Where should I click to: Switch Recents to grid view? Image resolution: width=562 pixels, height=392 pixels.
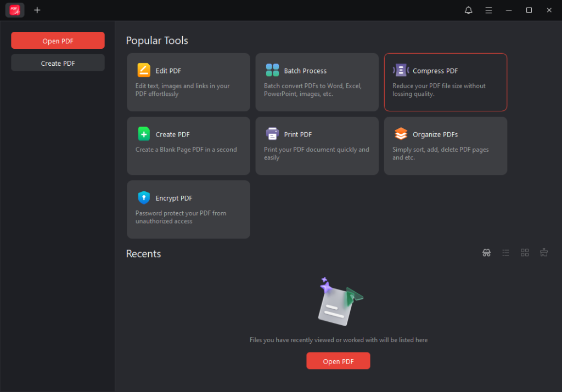(x=525, y=253)
